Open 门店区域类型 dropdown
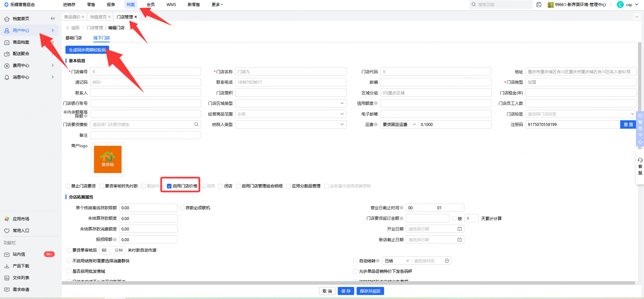This screenshot has width=644, height=299. (290, 103)
